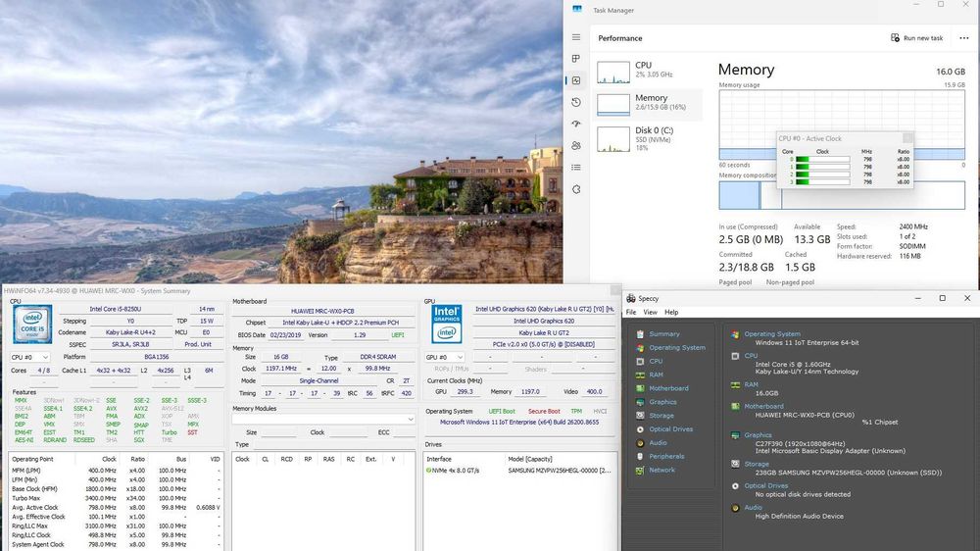Select Performance page icon in Task Manager
980x551 pixels.
(x=576, y=80)
